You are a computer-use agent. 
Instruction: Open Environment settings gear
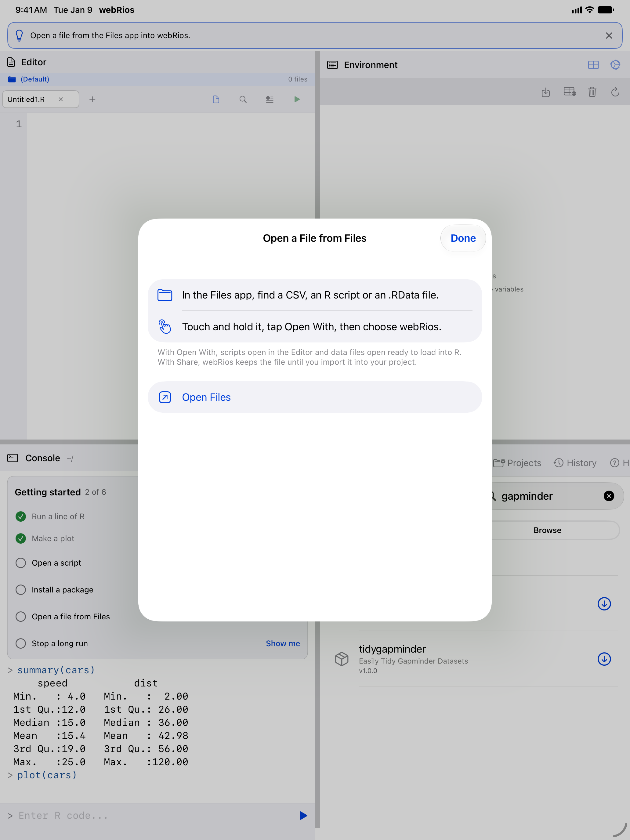click(x=615, y=65)
